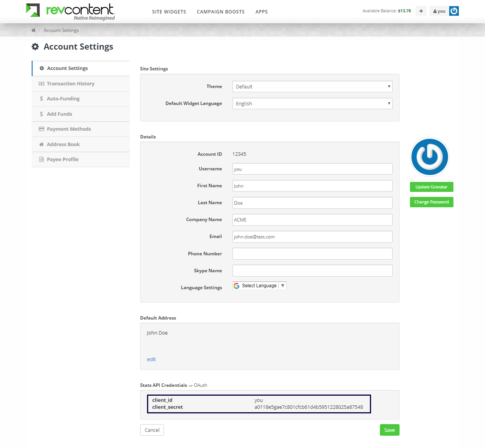
Task: Open Campaign Boosts in top navigation
Action: coord(221,12)
